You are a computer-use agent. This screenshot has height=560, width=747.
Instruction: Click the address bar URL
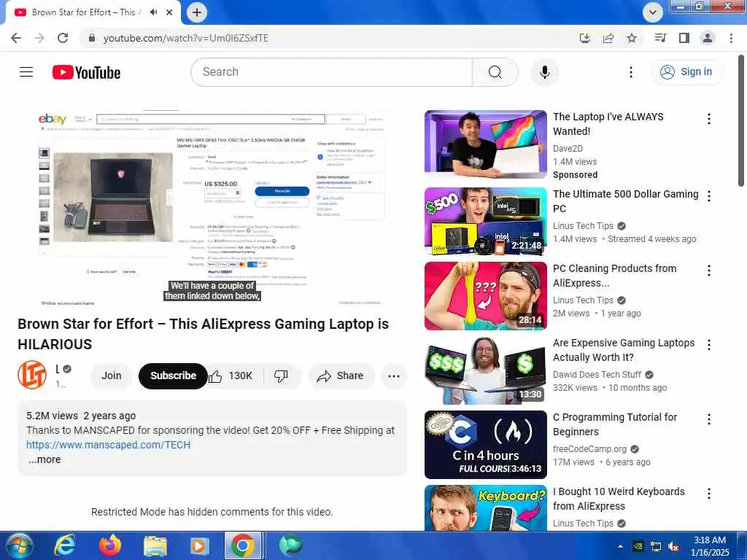pos(186,38)
